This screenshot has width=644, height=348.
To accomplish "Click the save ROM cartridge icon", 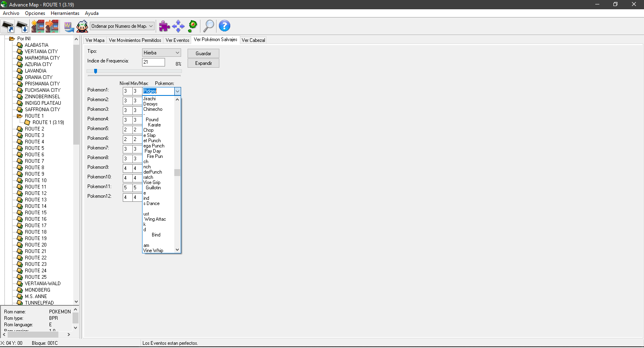I will 22,27.
